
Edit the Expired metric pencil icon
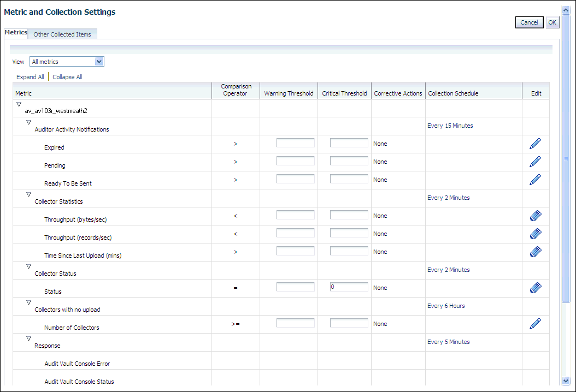click(535, 144)
